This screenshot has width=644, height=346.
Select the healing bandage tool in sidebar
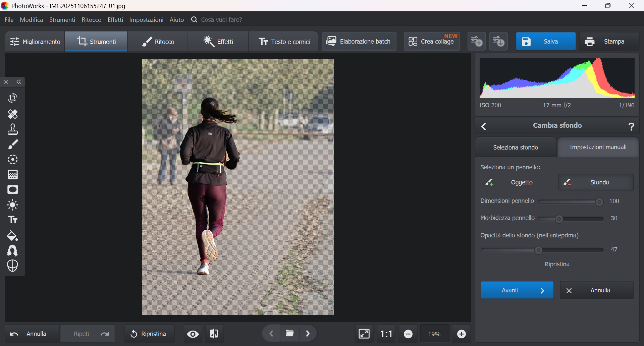13,114
